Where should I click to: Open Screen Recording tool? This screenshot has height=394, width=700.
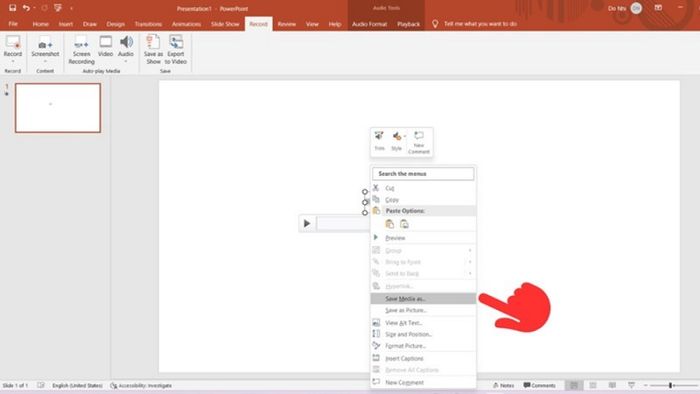tap(81, 50)
